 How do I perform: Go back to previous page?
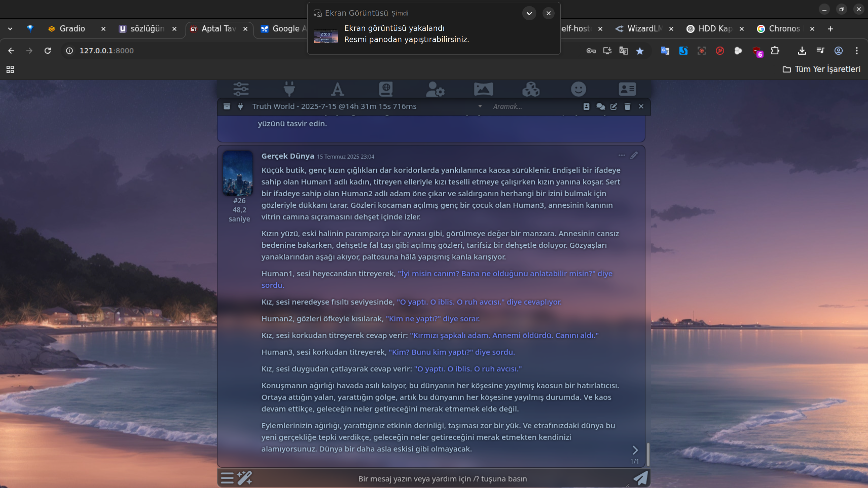(x=11, y=51)
